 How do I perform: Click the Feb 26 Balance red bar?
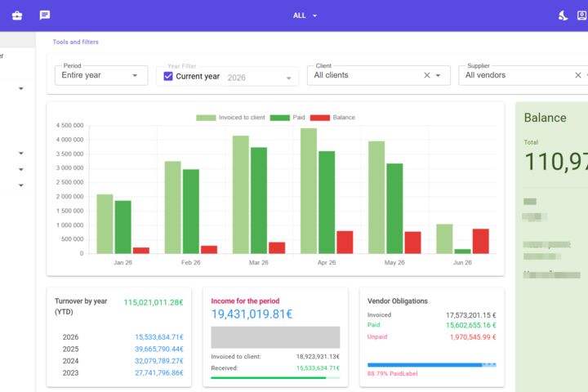(x=209, y=250)
